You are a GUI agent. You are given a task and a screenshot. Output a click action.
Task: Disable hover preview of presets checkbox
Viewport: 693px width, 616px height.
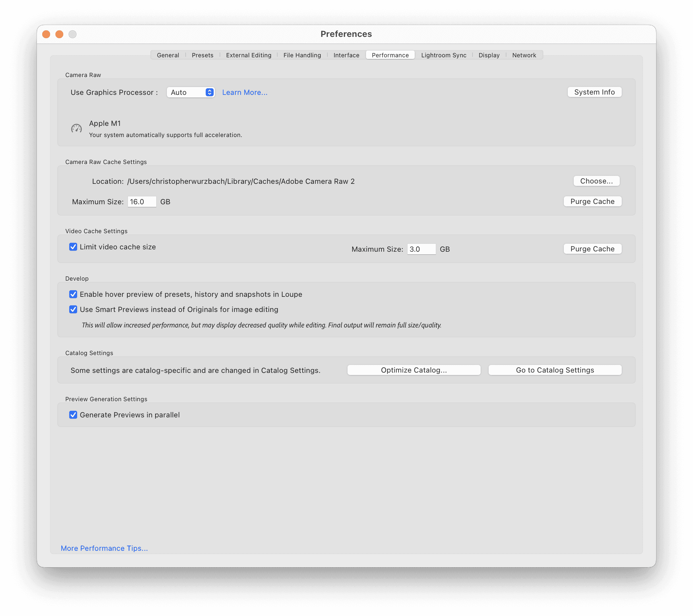[x=73, y=294]
